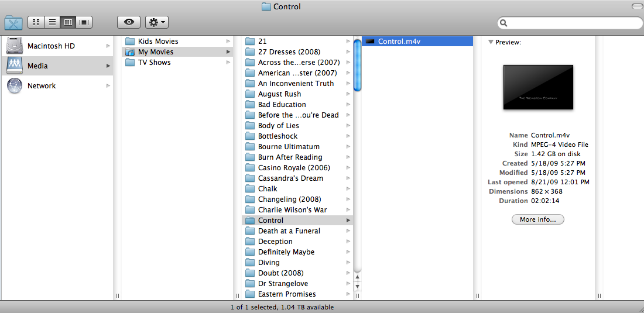Click the search magnifier icon
Screen dimensions: 644x313
click(x=504, y=23)
